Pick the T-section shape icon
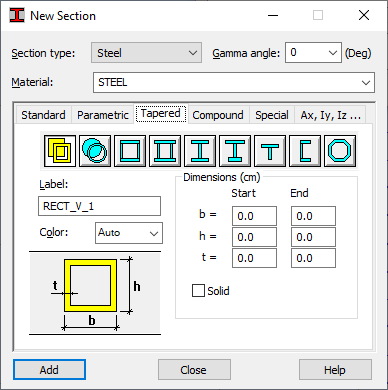 coord(270,151)
